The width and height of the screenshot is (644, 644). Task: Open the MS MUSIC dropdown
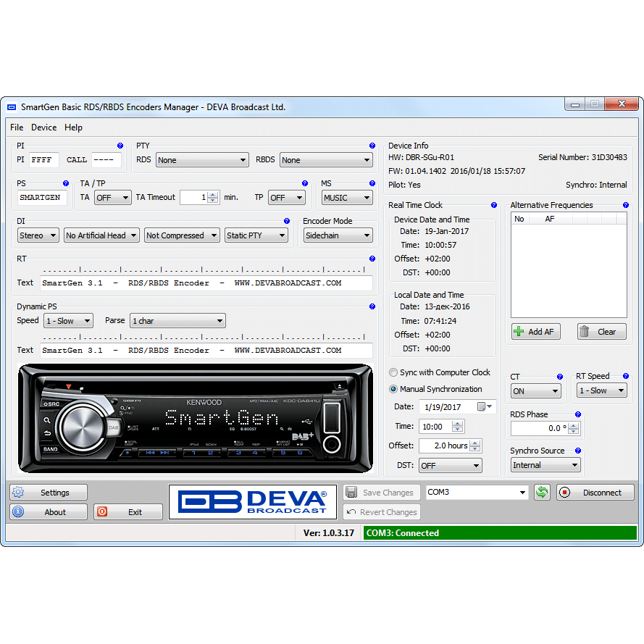[347, 198]
